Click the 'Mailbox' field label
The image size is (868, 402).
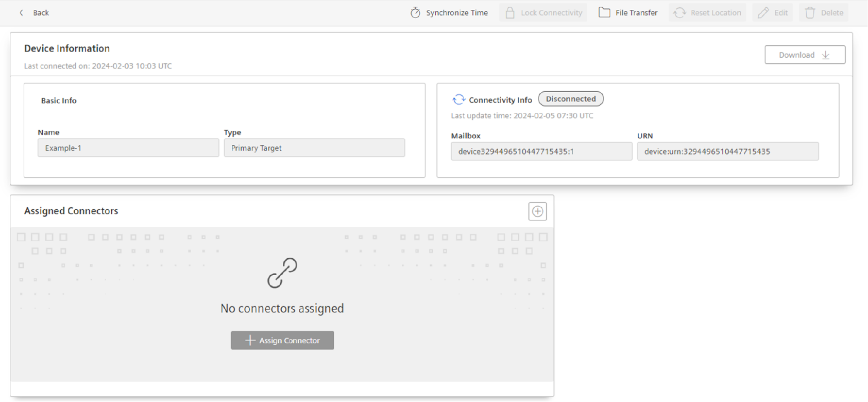coord(466,136)
